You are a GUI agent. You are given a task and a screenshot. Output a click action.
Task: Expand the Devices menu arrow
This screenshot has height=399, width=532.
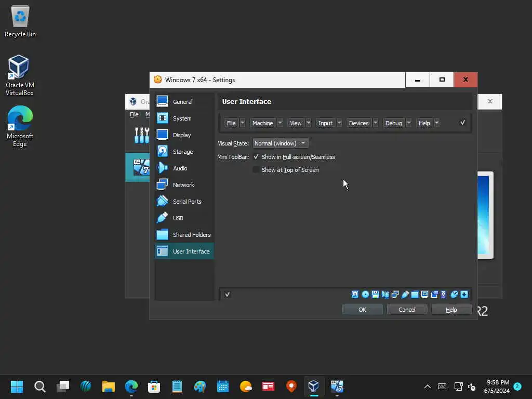point(376,123)
